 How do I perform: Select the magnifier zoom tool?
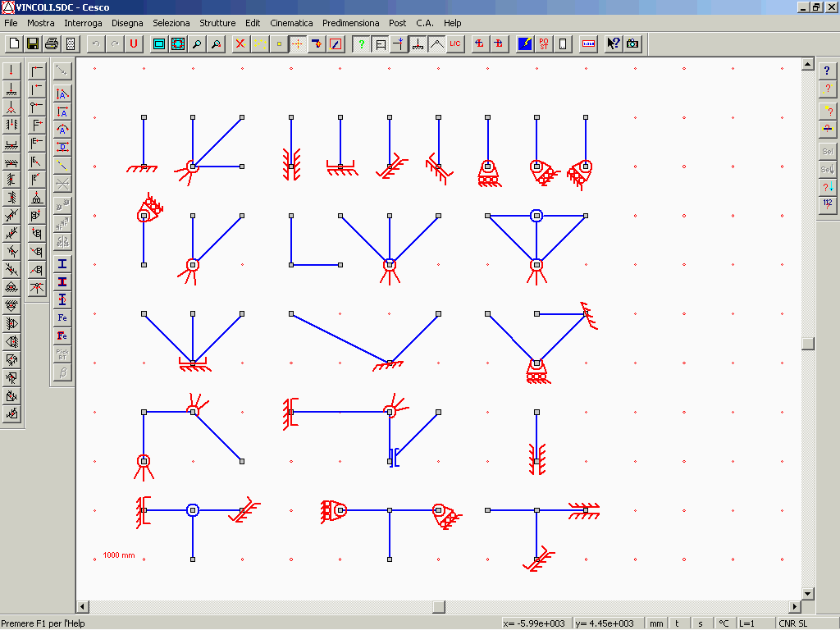(197, 43)
